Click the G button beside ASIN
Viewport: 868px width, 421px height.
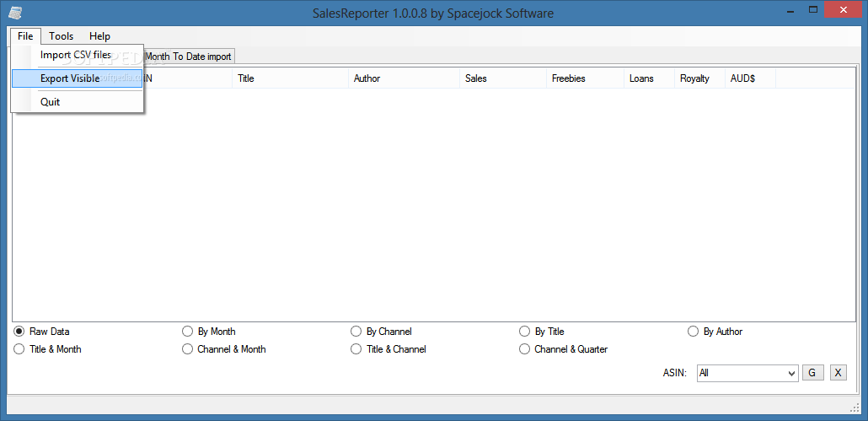click(812, 373)
